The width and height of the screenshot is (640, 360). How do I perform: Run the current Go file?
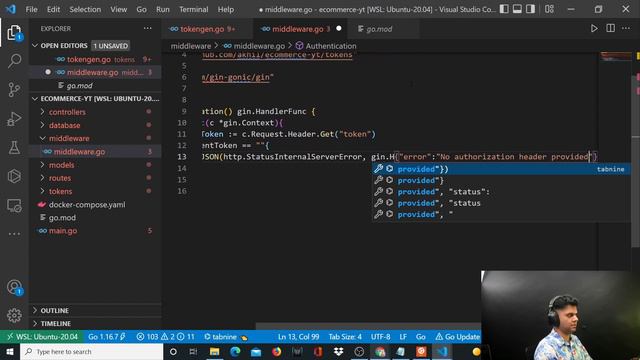coord(594,28)
